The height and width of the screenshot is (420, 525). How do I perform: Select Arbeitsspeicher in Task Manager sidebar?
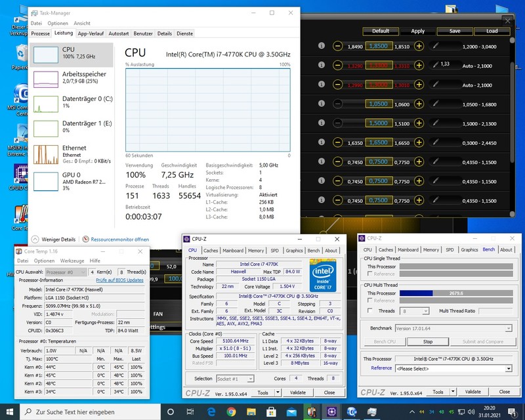(x=72, y=79)
